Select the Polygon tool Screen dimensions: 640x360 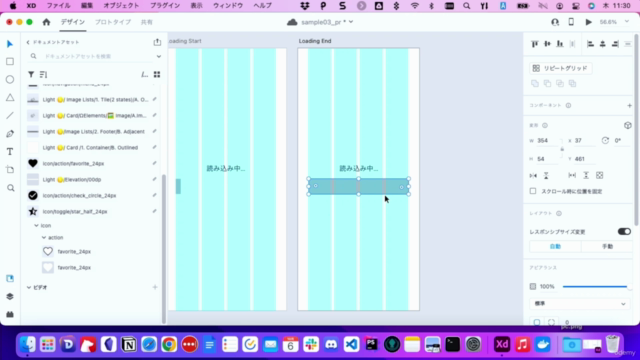pyautogui.click(x=10, y=98)
